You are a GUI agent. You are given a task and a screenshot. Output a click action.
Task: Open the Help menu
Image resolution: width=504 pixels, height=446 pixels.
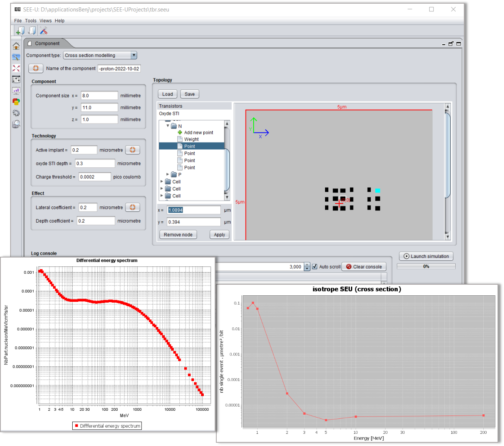tap(60, 21)
